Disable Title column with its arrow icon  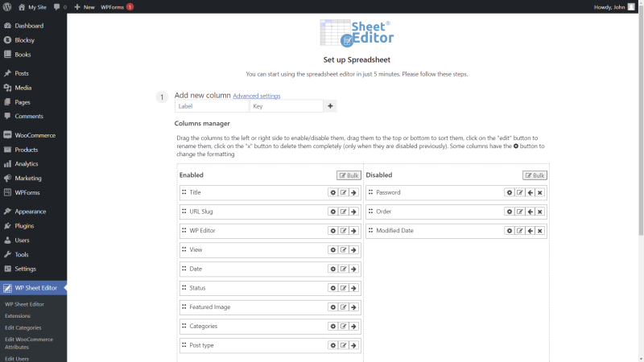(353, 192)
